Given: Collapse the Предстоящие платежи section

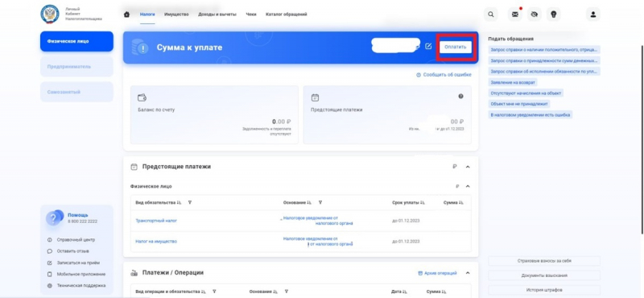Looking at the screenshot, I should click(468, 167).
